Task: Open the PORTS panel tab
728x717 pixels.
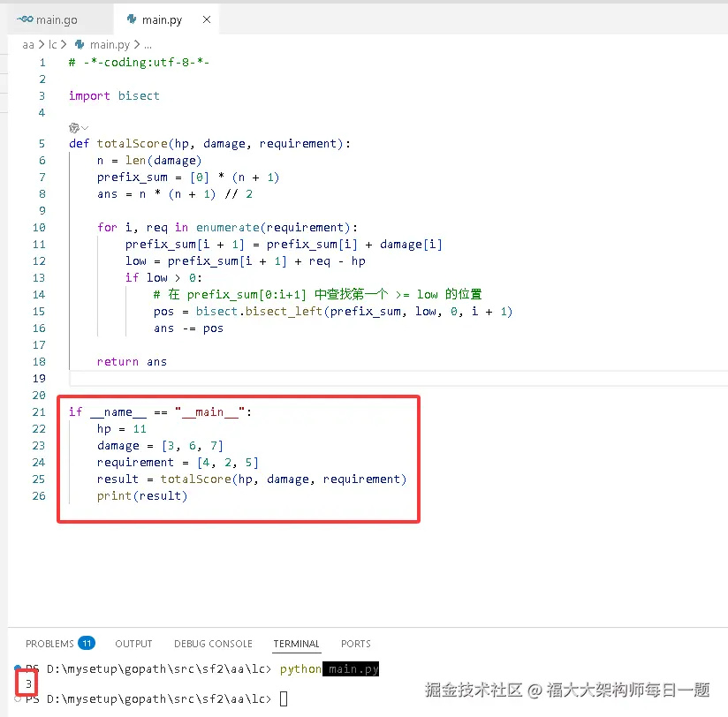Action: coord(356,644)
